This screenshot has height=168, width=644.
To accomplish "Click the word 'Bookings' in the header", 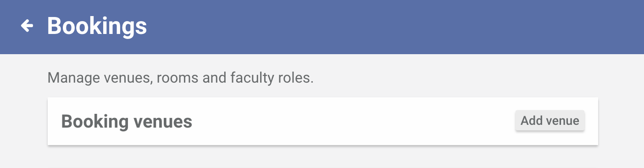I will (x=97, y=27).
